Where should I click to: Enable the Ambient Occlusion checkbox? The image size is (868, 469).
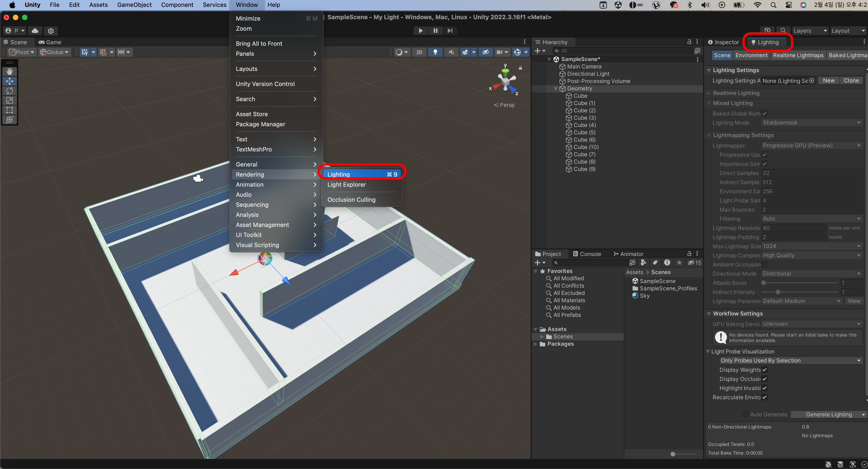764,265
